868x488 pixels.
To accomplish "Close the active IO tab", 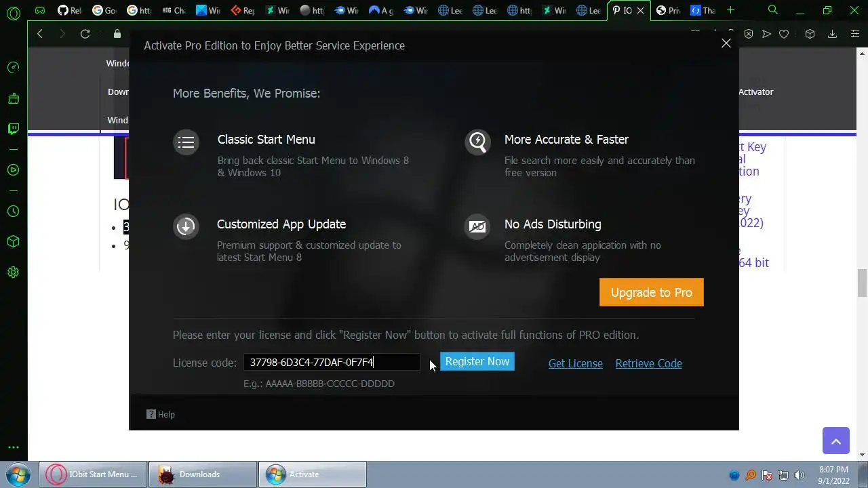I will [640, 10].
